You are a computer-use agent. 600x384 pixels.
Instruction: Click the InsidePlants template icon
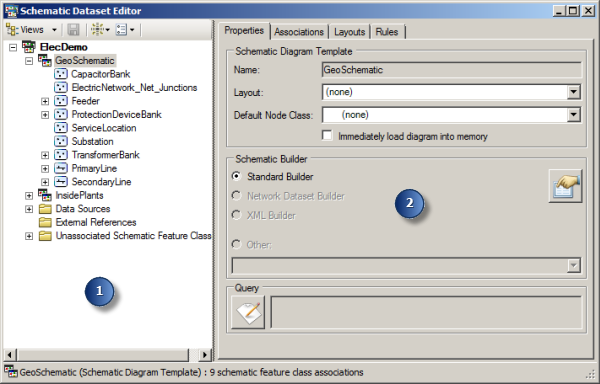(x=45, y=195)
